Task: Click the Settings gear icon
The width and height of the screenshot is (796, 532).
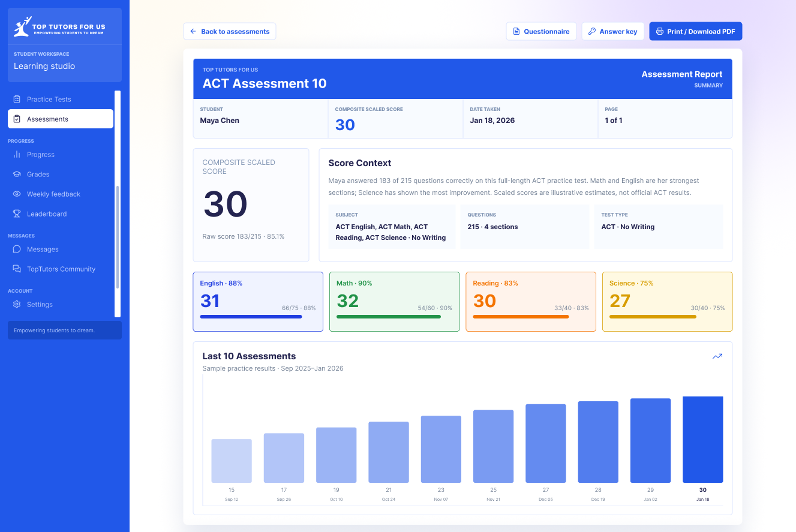Action: pos(17,304)
